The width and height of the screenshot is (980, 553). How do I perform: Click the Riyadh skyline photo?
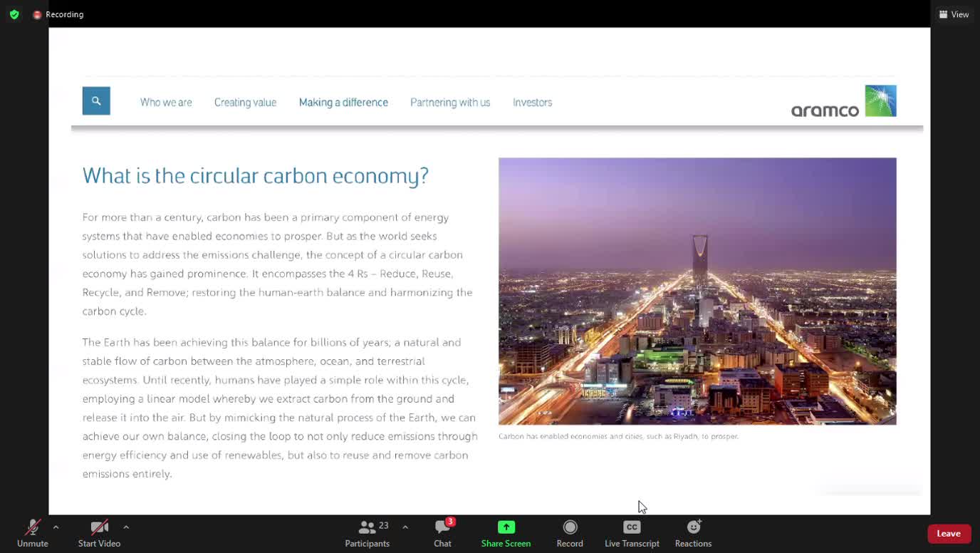[697, 291]
